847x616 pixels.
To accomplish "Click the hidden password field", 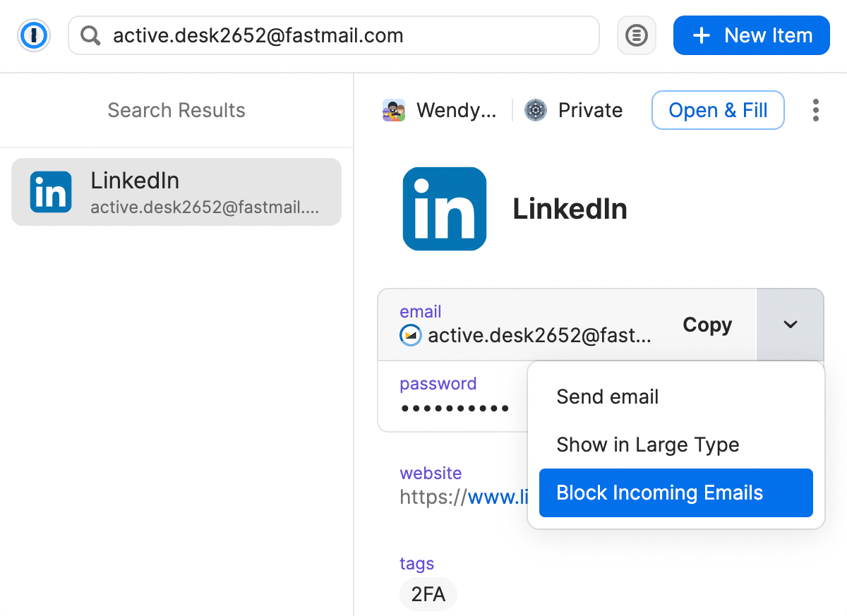I will 455,407.
